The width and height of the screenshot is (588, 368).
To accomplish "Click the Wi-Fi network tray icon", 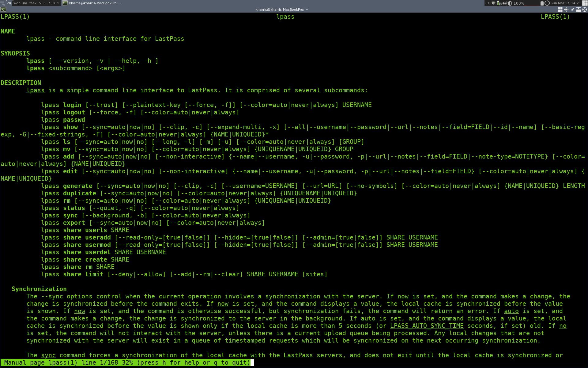I will click(493, 3).
